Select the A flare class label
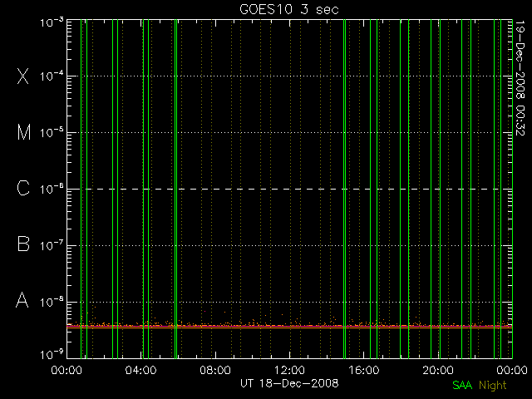532x399 pixels. tap(22, 300)
